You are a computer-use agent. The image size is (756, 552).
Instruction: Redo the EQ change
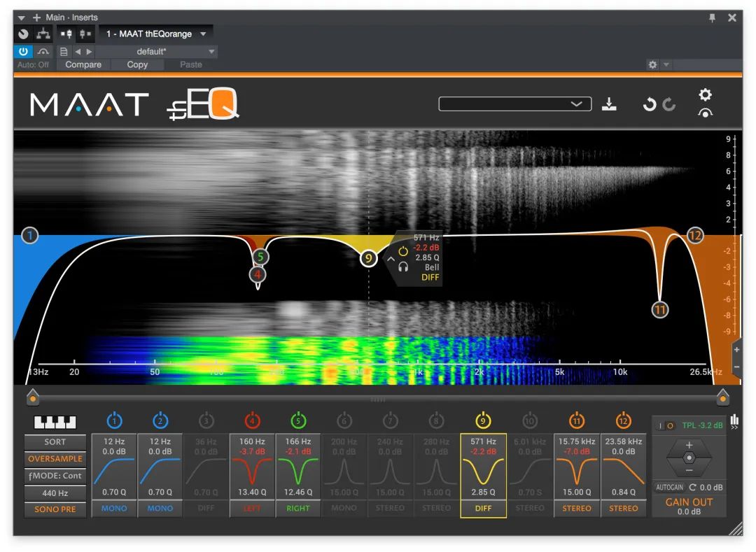669,104
